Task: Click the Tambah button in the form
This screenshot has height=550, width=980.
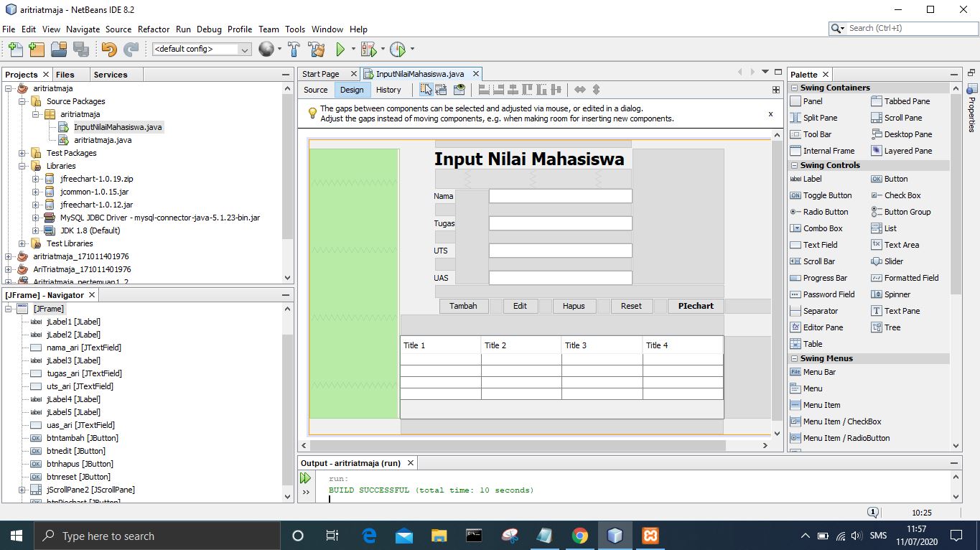Action: pyautogui.click(x=463, y=306)
